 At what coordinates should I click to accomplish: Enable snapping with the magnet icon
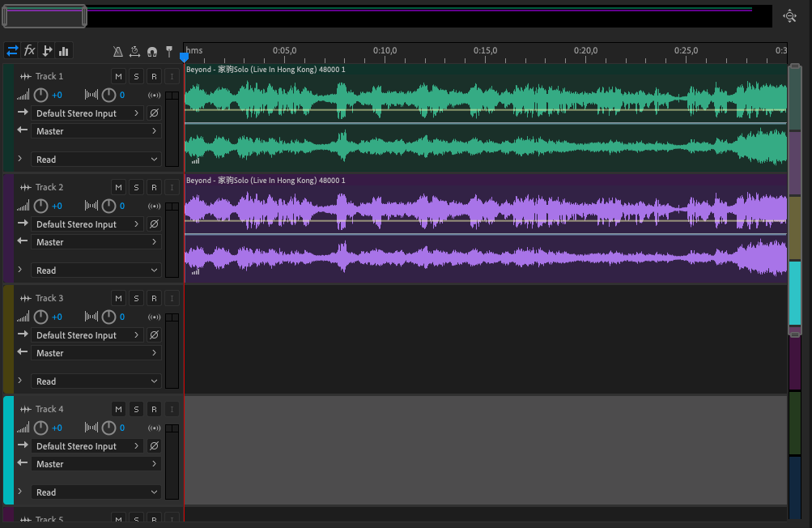point(152,52)
